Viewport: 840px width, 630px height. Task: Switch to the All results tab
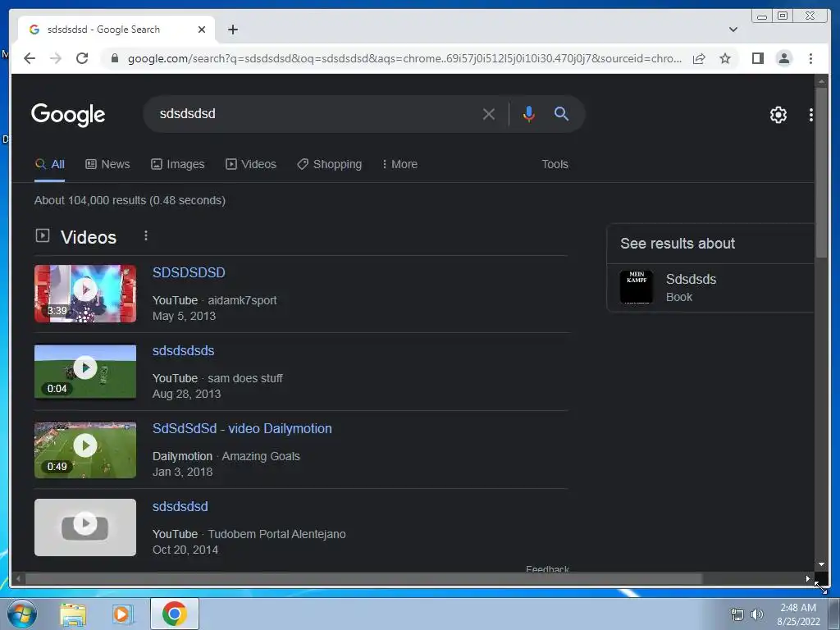[x=50, y=164]
